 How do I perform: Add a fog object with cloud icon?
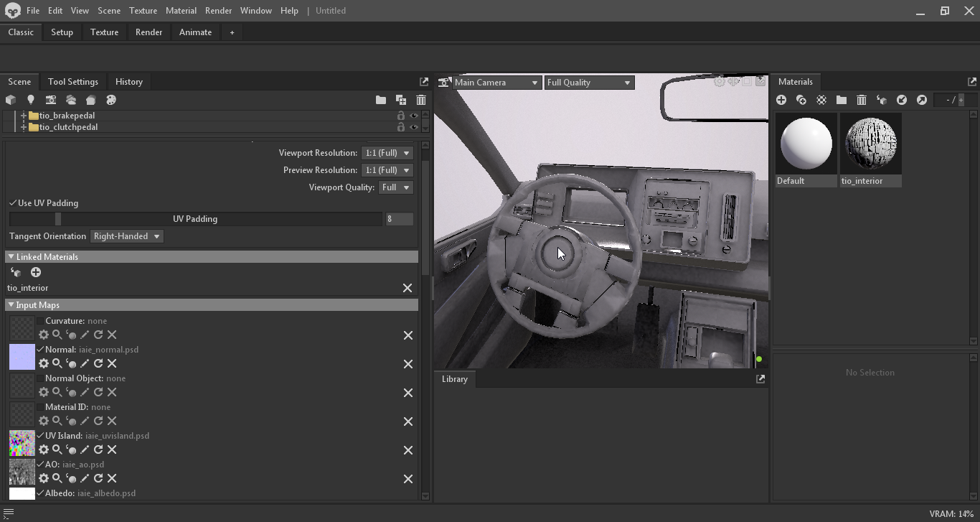71,100
